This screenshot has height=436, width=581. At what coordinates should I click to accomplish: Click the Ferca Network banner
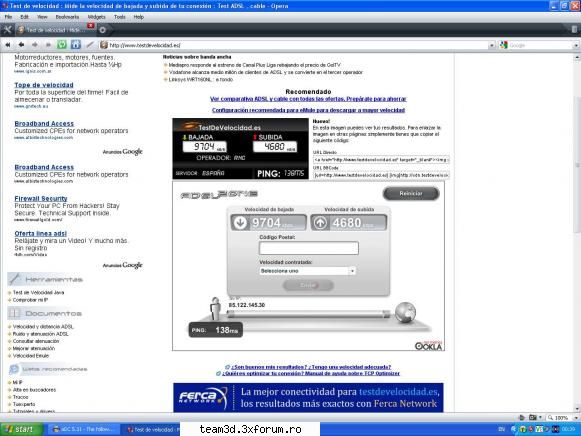pos(308,397)
